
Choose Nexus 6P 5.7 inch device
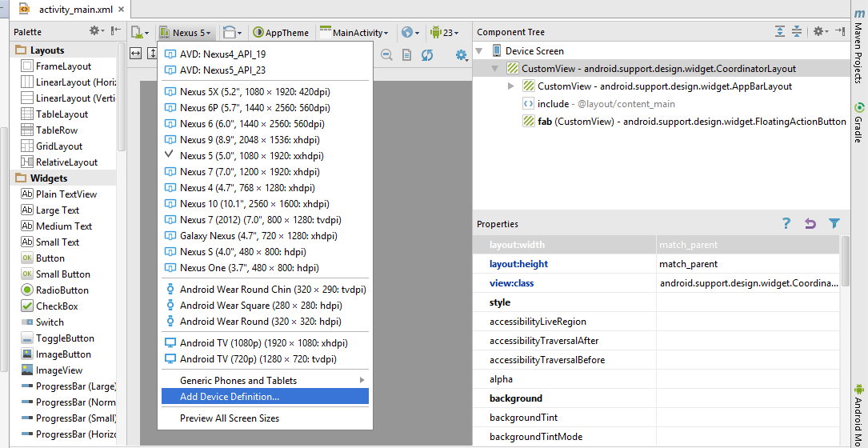coord(265,107)
